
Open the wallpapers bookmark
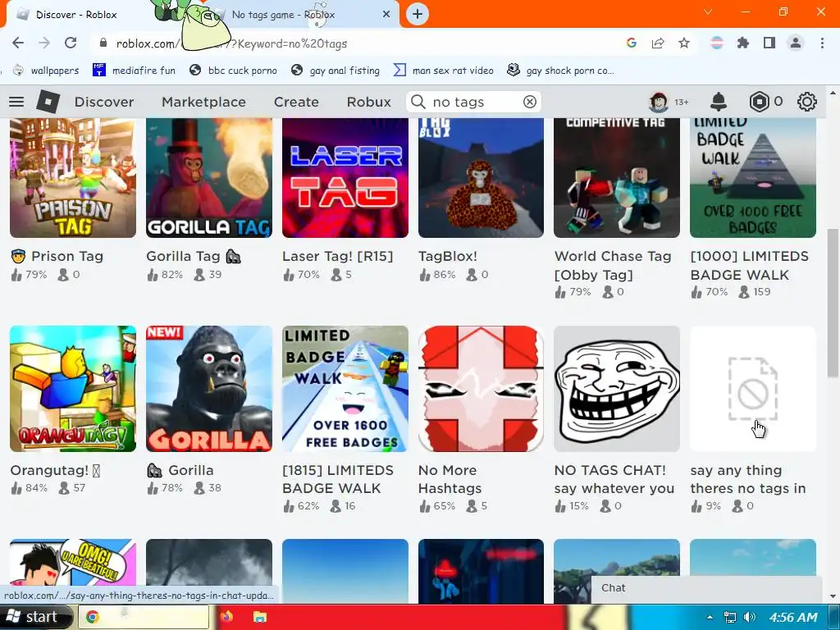point(46,71)
